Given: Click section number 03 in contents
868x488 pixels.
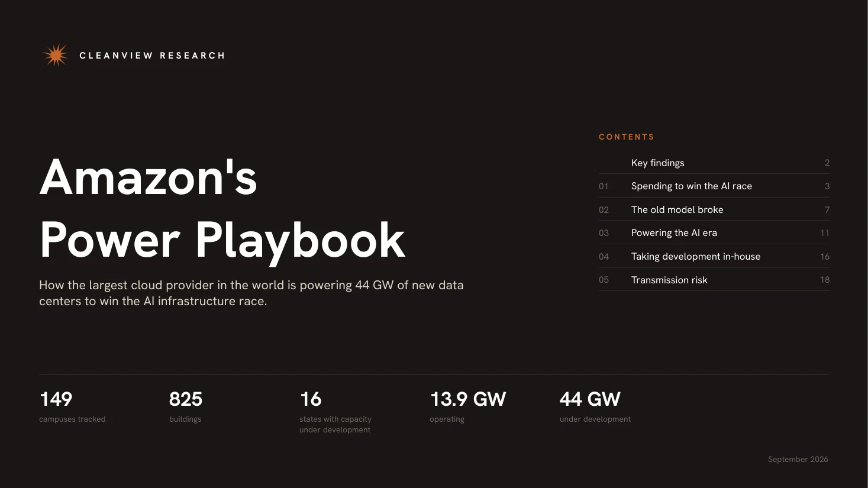Looking at the screenshot, I should click(x=604, y=233).
